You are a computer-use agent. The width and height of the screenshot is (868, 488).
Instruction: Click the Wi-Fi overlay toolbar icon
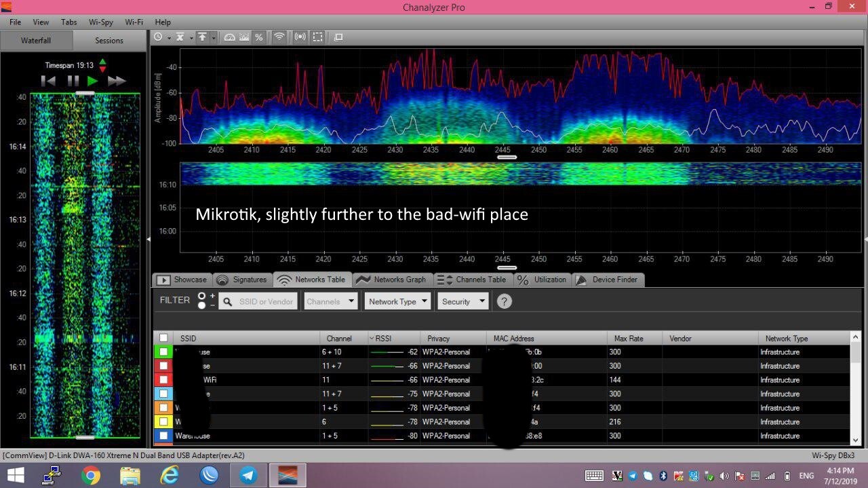(279, 37)
